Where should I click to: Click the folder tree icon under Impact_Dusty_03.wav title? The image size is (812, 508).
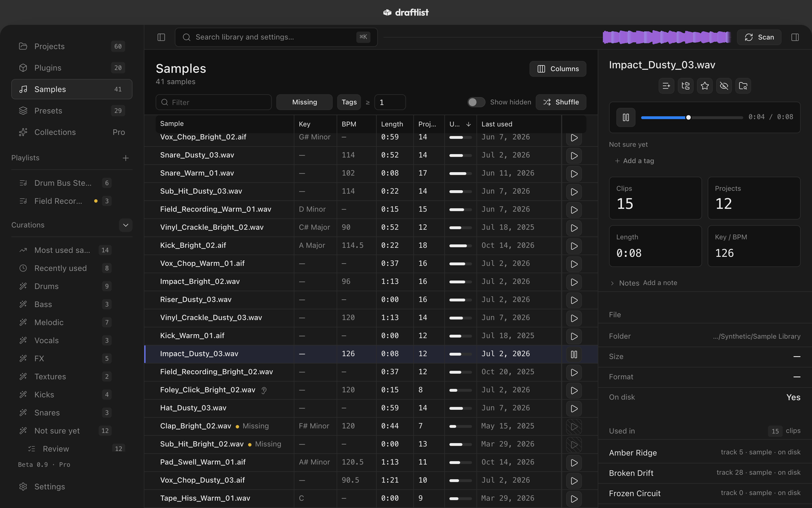pos(686,86)
